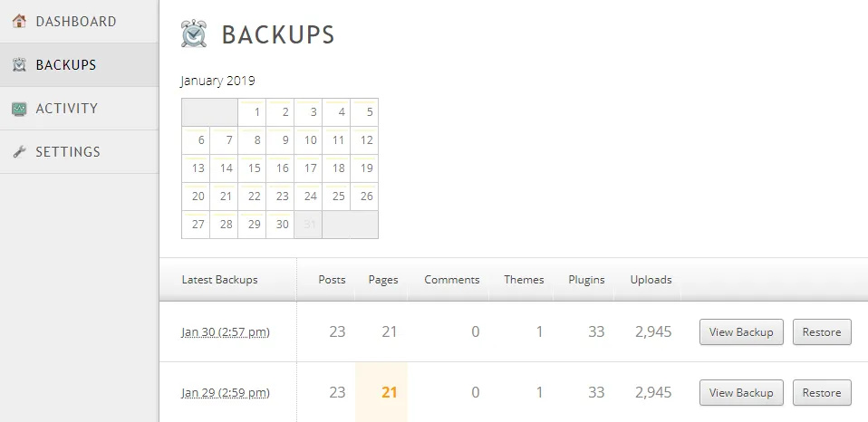The height and width of the screenshot is (422, 868).
Task: Select January 30 in the calendar
Action: [x=281, y=225]
